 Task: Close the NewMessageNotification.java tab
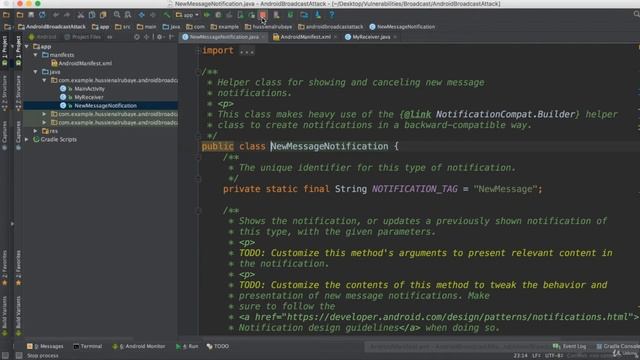tap(263, 37)
